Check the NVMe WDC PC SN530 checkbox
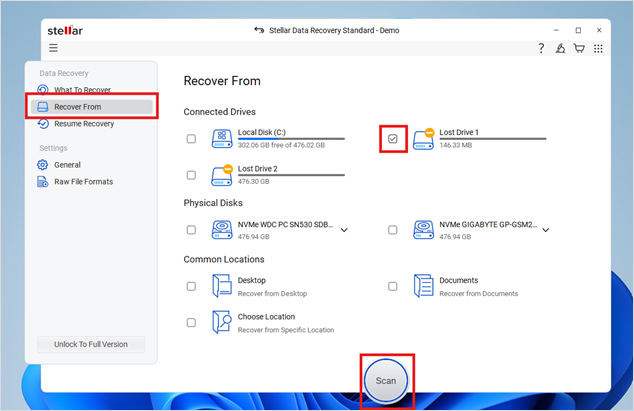This screenshot has width=634, height=411. tap(191, 230)
